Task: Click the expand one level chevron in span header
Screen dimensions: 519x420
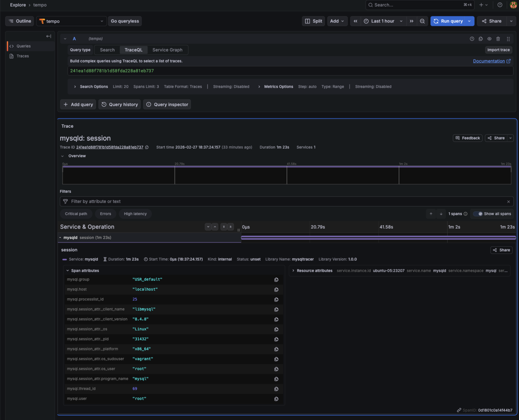Action: 208,227
